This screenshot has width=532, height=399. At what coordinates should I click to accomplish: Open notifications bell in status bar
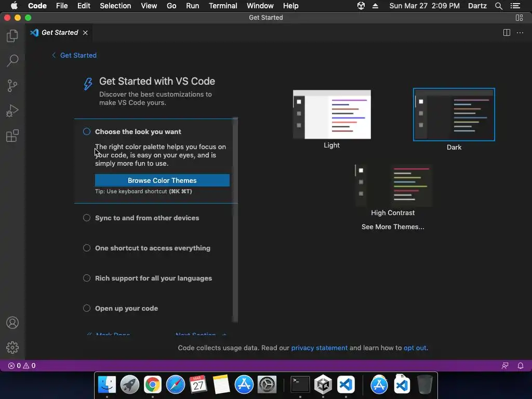(521, 365)
